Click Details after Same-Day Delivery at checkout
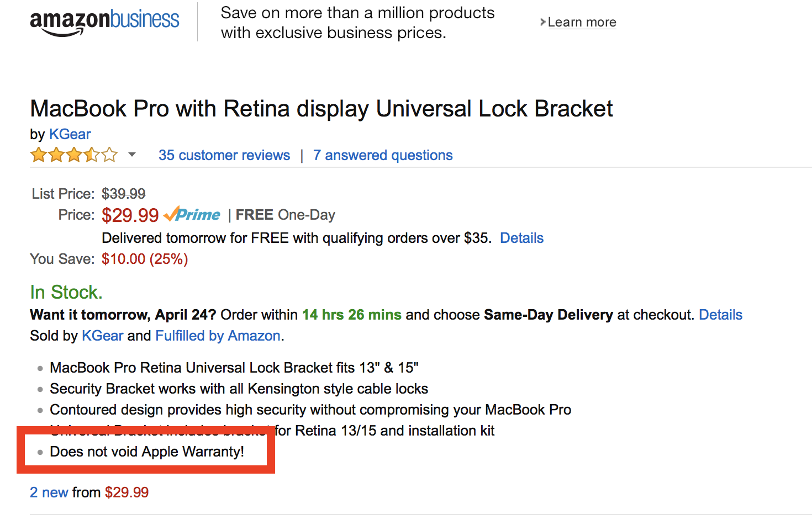The height and width of the screenshot is (520, 812). click(721, 315)
